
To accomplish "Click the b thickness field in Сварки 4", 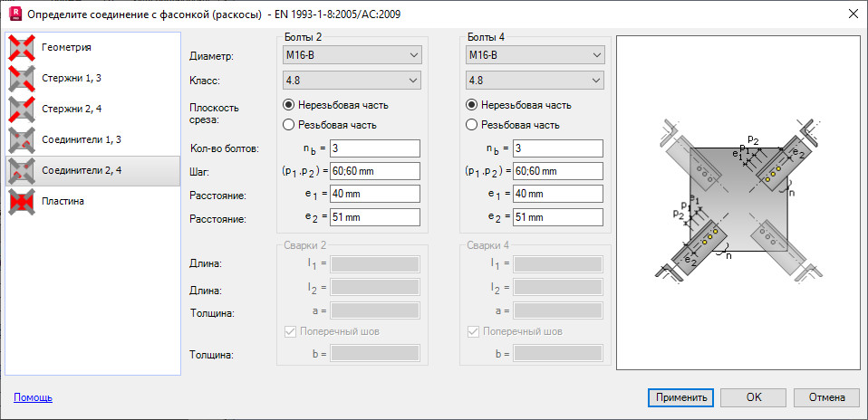I will [x=558, y=353].
